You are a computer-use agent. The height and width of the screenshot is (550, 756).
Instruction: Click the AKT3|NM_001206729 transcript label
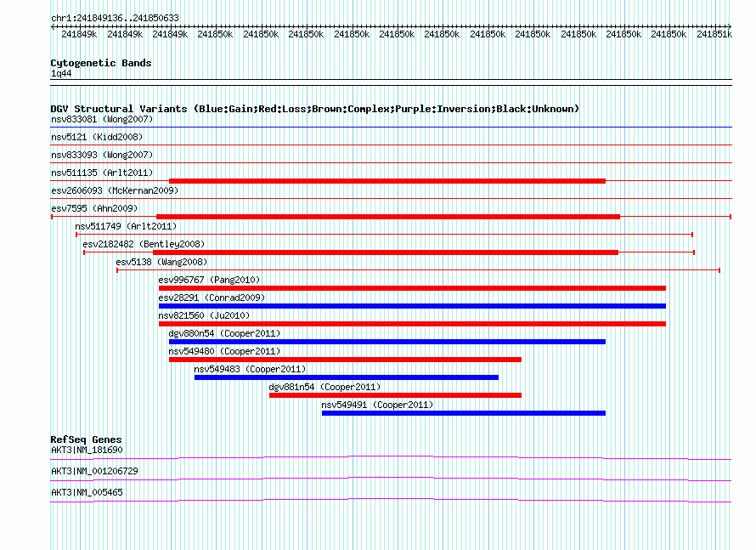click(94, 471)
